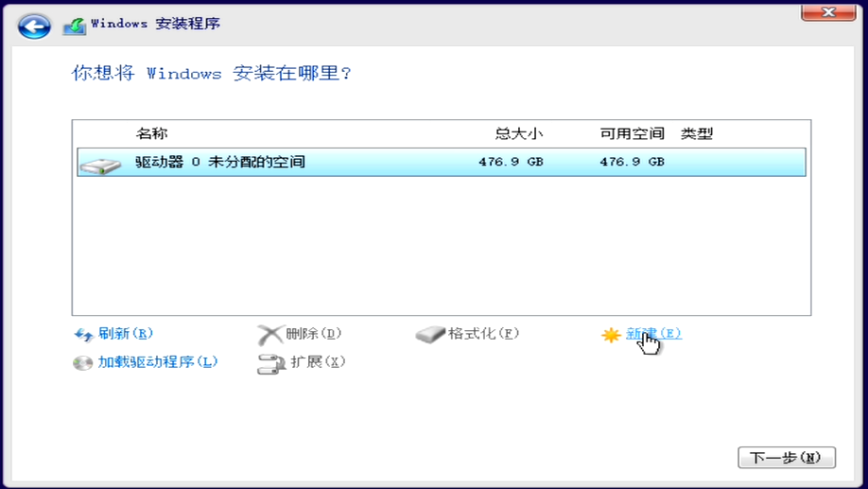Click the load driver disc icon
This screenshot has width=868, height=489.
click(82, 363)
